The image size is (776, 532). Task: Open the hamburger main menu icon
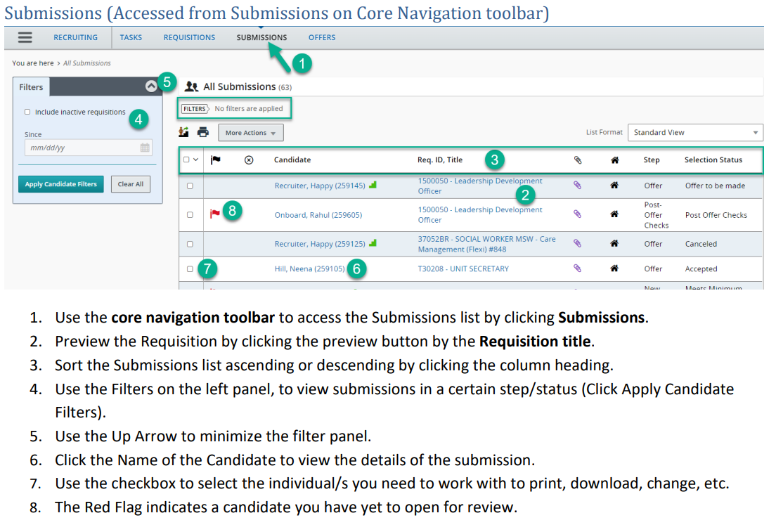pyautogui.click(x=25, y=37)
